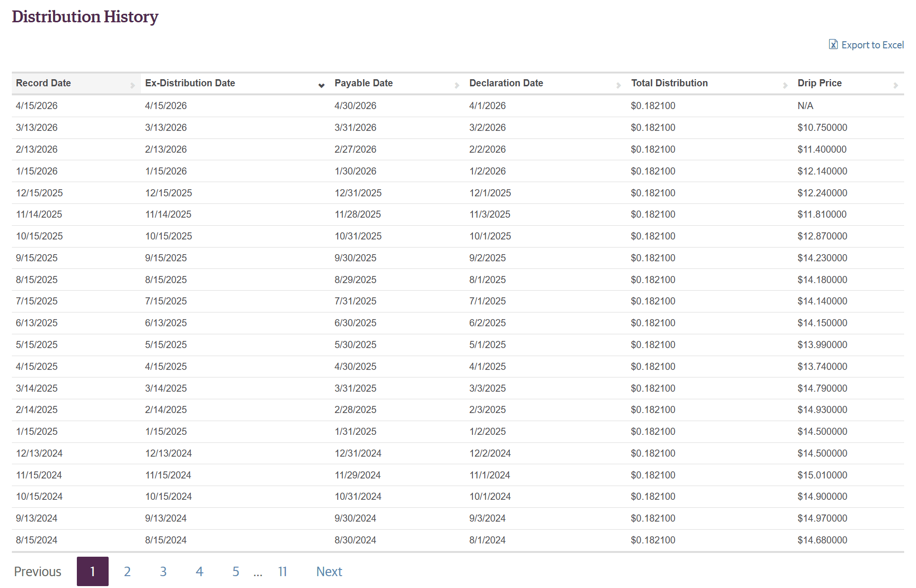Viewport: 916px width, 588px height.
Task: Go to page 3
Action: pyautogui.click(x=163, y=571)
